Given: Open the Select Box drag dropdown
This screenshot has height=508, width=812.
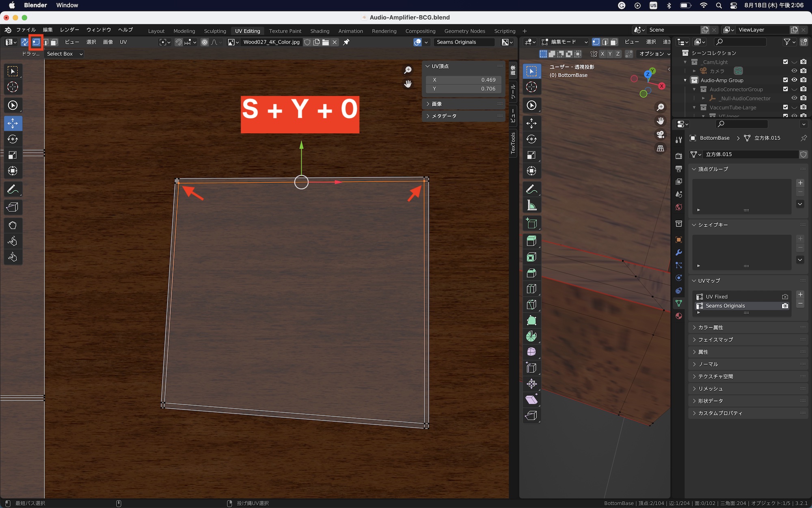Looking at the screenshot, I should click(x=64, y=54).
